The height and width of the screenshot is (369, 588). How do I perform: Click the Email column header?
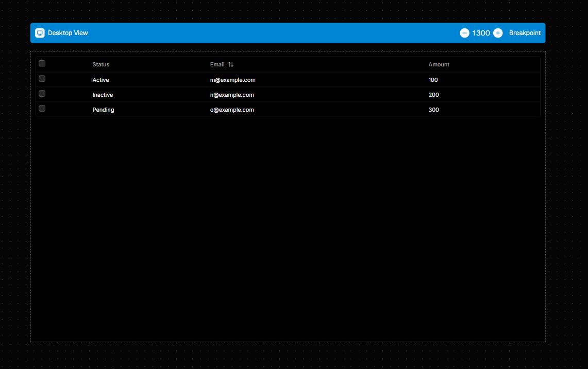click(217, 64)
